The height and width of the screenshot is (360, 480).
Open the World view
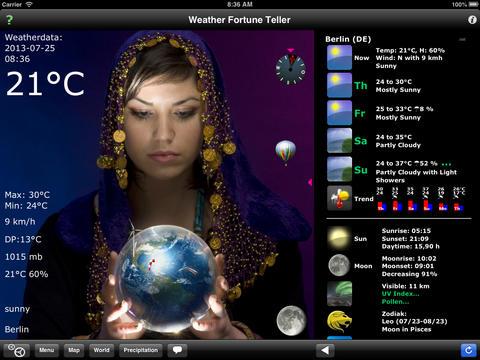coord(101,350)
